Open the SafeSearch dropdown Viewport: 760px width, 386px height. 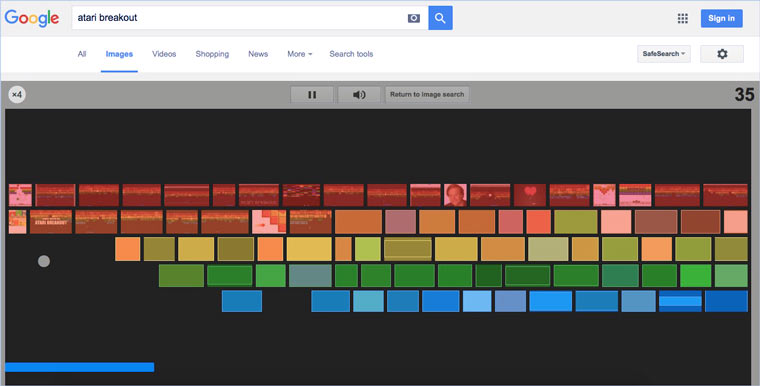coord(664,54)
